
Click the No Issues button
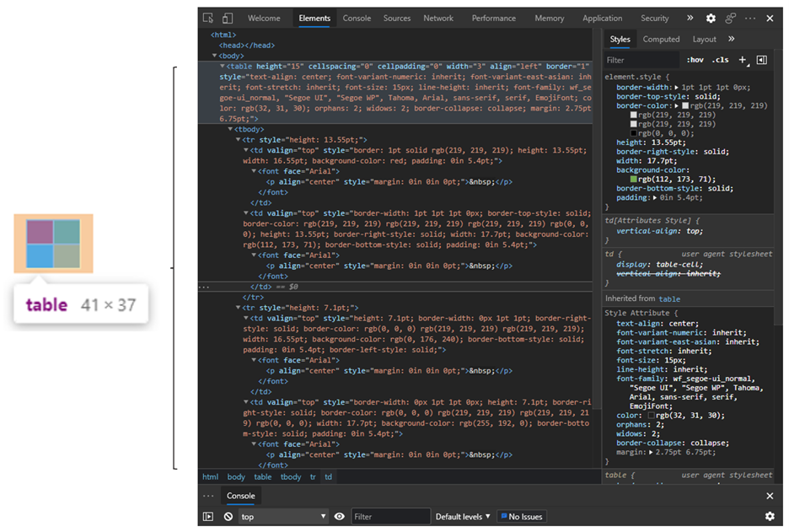(522, 516)
